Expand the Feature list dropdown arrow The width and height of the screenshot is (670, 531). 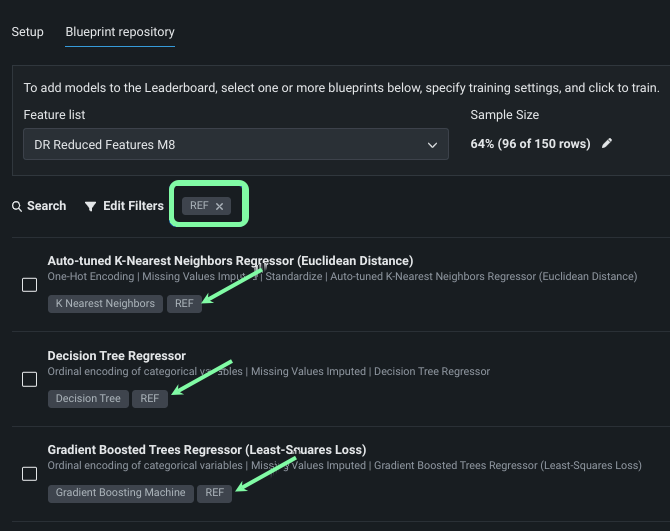[x=432, y=145]
